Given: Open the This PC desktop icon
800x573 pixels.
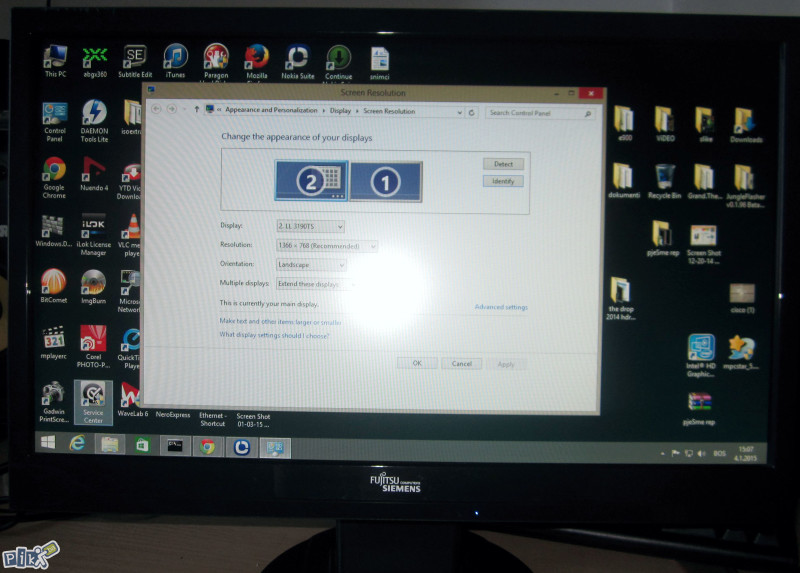Looking at the screenshot, I should point(55,61).
